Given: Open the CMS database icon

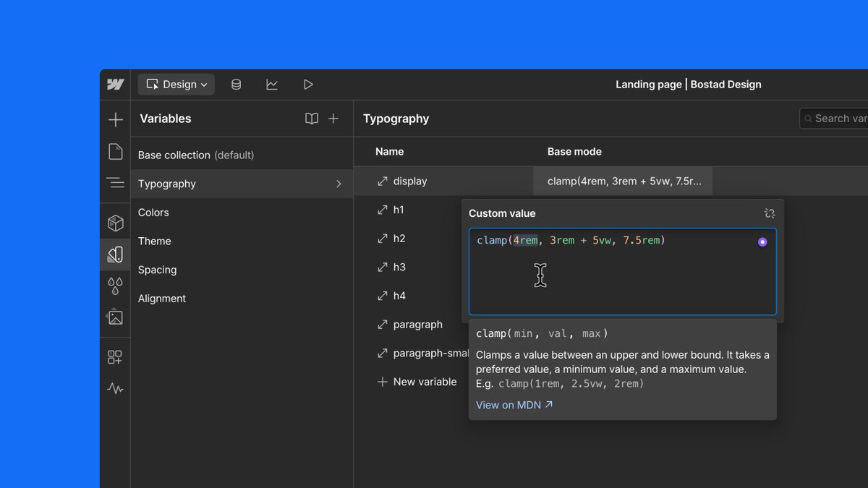Looking at the screenshot, I should point(236,85).
